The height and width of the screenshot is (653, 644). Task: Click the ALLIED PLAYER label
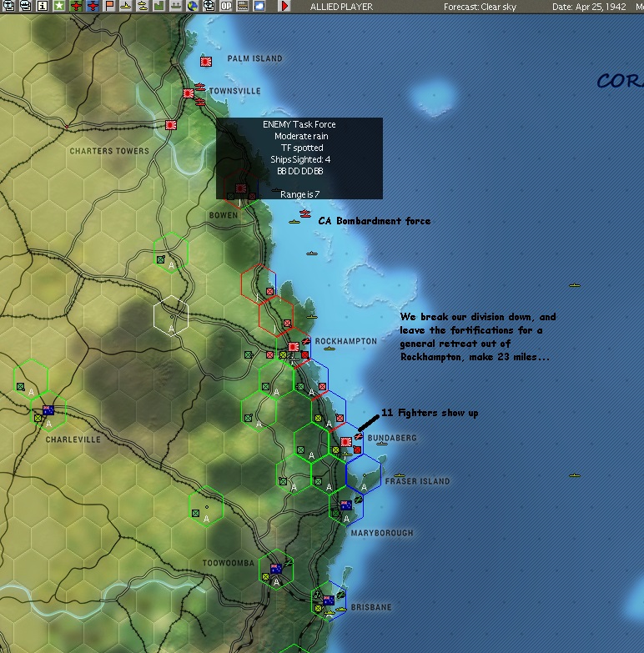click(341, 7)
